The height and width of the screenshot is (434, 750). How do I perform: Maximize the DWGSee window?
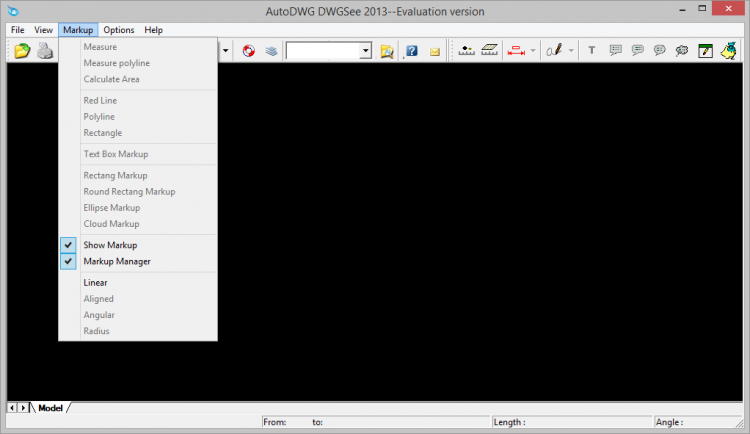pos(702,9)
